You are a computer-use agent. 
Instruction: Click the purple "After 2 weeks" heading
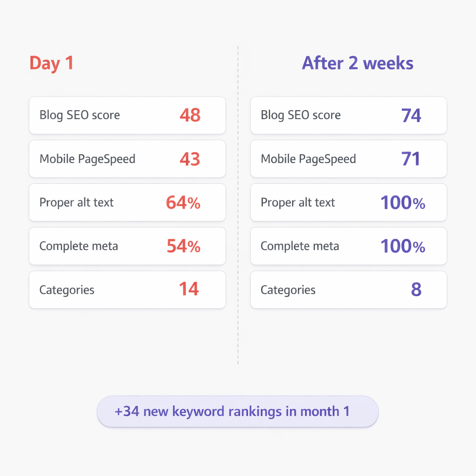pos(357,63)
